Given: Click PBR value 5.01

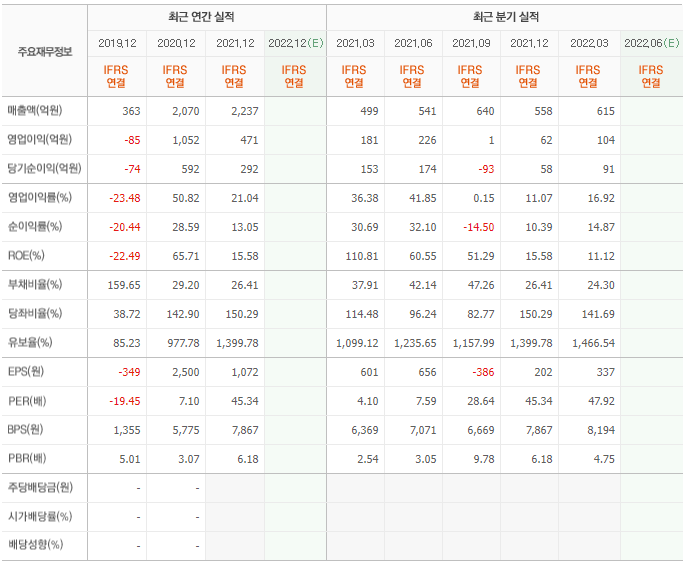Looking at the screenshot, I should pyautogui.click(x=130, y=459).
